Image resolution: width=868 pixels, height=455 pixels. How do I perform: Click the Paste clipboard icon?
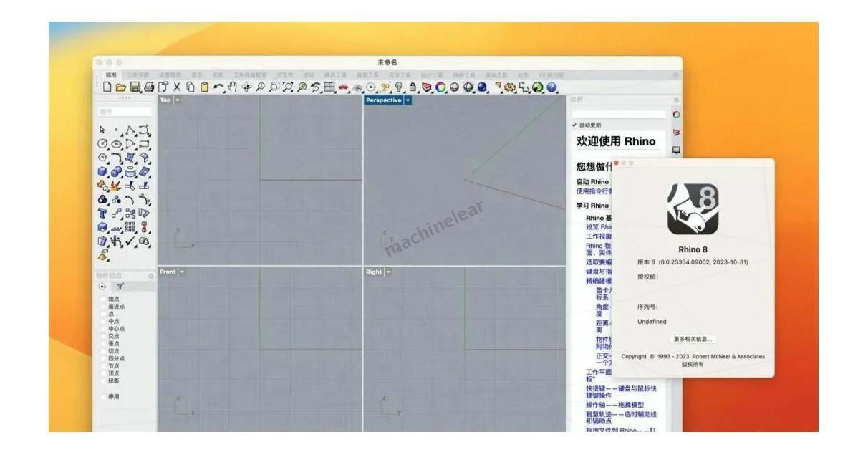[204, 87]
